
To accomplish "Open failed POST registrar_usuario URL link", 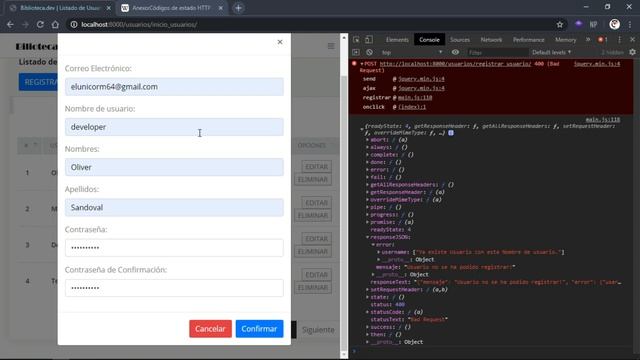I will coord(455,64).
